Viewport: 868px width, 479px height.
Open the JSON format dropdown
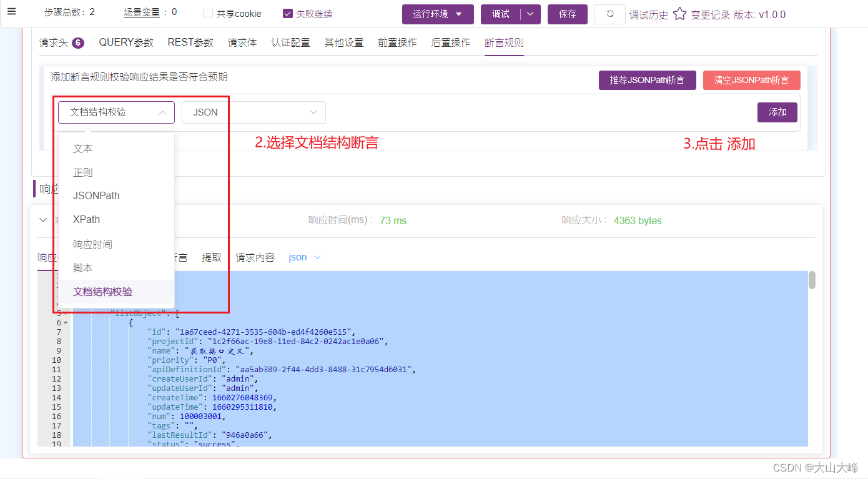coord(254,112)
